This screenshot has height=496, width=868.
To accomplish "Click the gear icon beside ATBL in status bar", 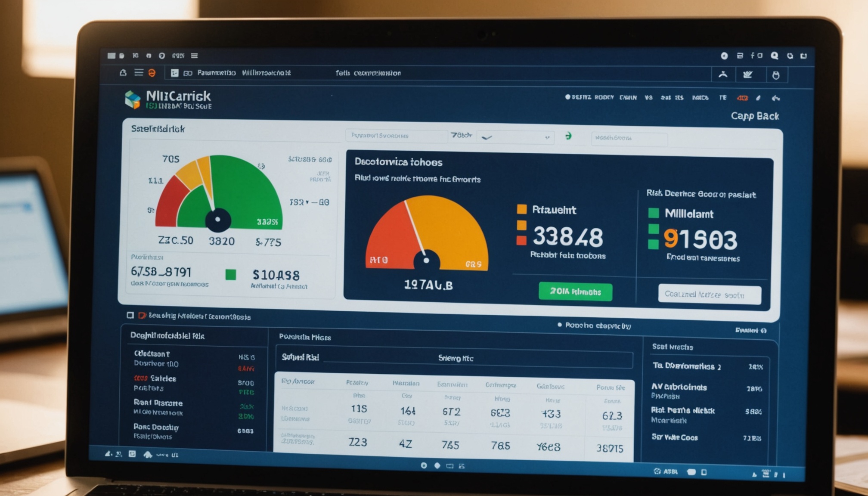I will 657,471.
